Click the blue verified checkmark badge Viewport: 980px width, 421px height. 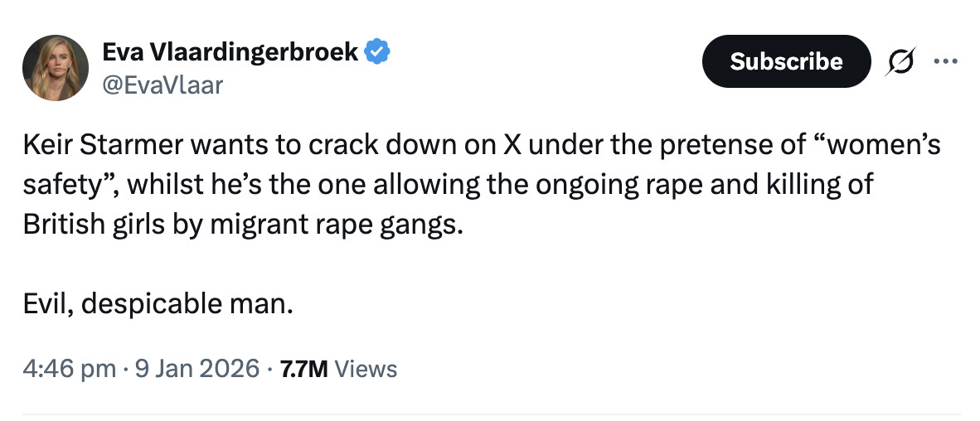pos(378,52)
